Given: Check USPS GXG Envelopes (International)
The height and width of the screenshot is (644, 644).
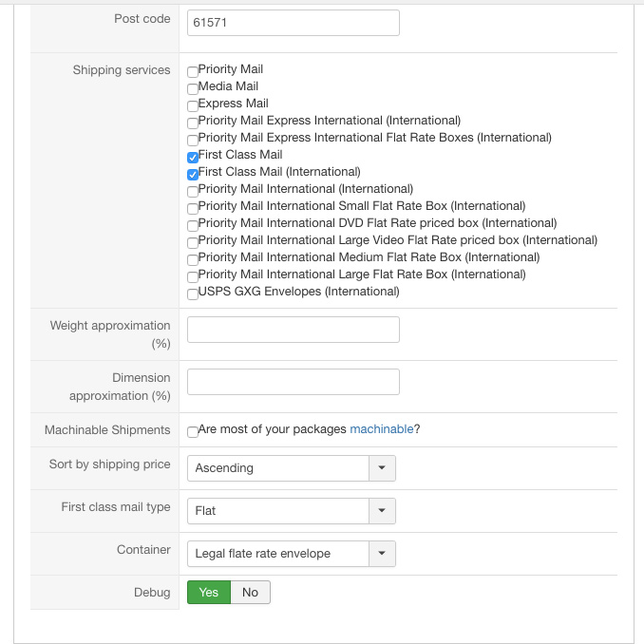Looking at the screenshot, I should coord(193,294).
